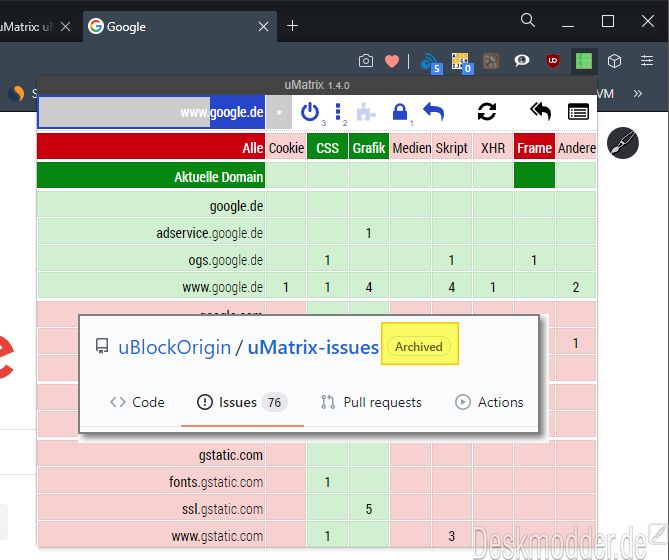Click the cube extensions icon
Viewport: 669px width, 560px height.
[x=614, y=61]
